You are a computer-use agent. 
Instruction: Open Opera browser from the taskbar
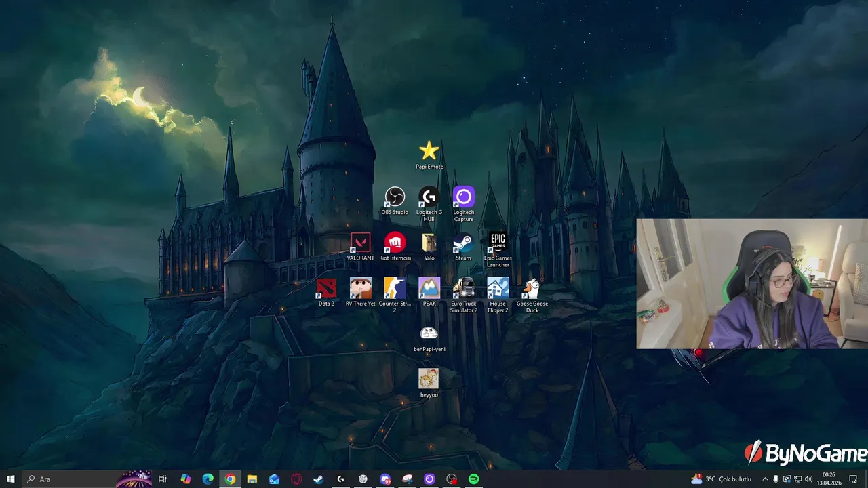[x=296, y=479]
